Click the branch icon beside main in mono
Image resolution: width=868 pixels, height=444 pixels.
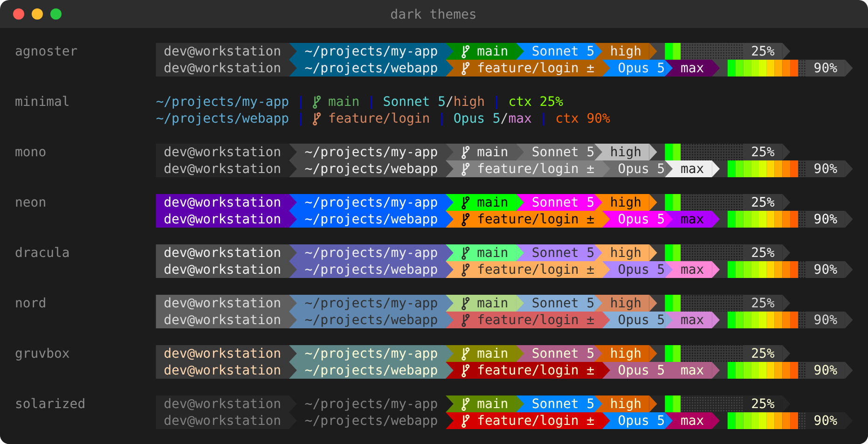[465, 152]
